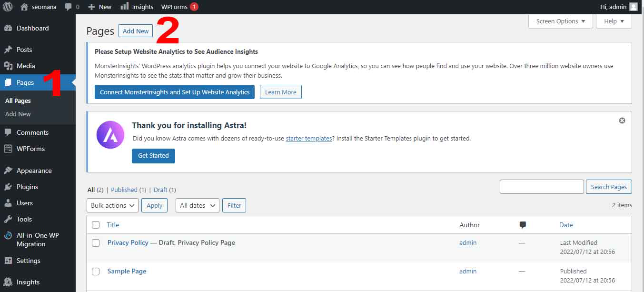Viewport: 644px width, 292px height.
Task: Click the 2 items count text
Action: (622, 205)
